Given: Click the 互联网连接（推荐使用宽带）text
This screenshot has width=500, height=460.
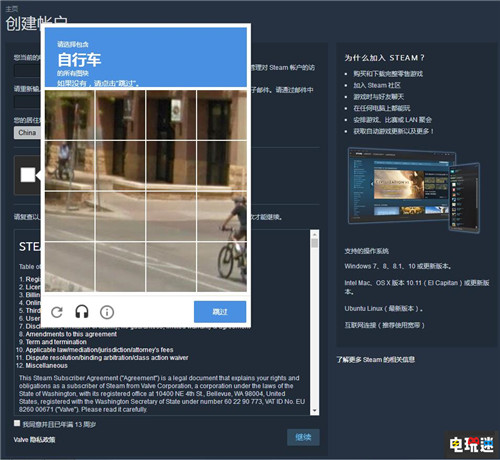Looking at the screenshot, I should [x=384, y=325].
